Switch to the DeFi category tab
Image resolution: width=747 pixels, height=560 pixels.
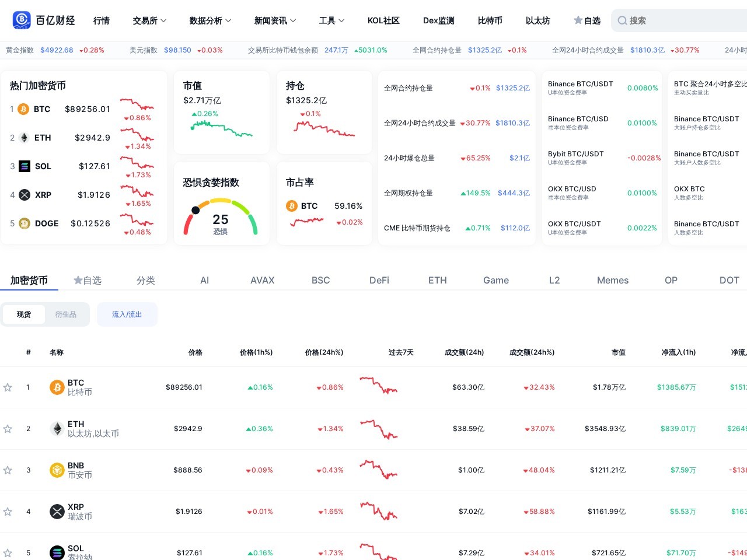379,281
